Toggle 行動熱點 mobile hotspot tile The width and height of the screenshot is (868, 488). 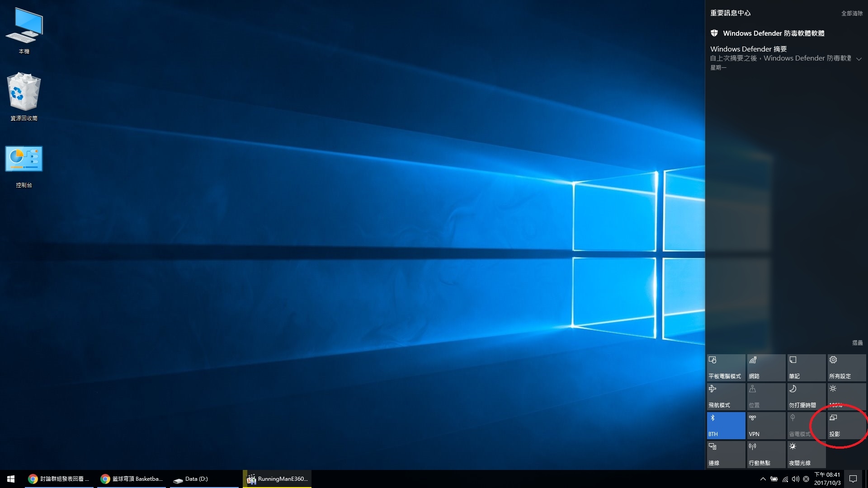766,455
